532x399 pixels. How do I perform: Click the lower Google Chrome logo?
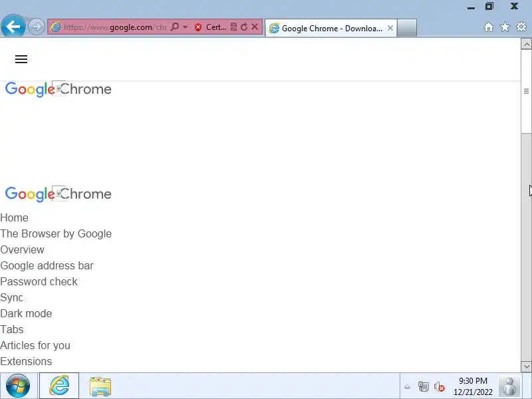point(58,194)
